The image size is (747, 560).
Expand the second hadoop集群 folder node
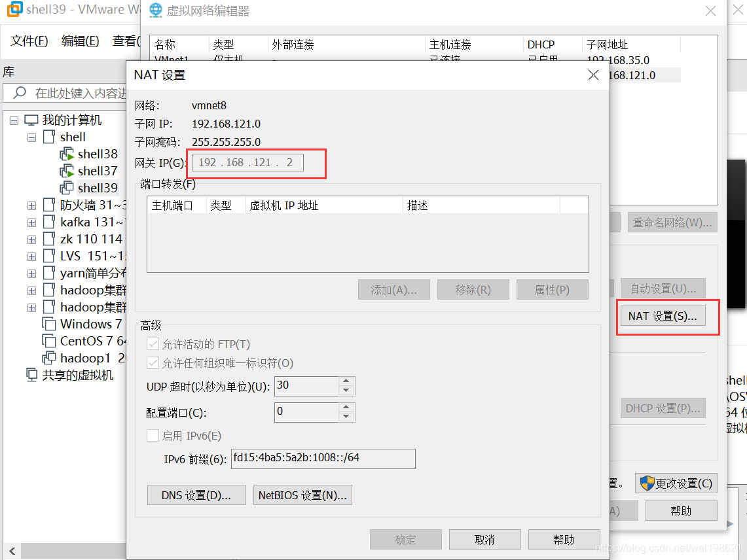(31, 307)
